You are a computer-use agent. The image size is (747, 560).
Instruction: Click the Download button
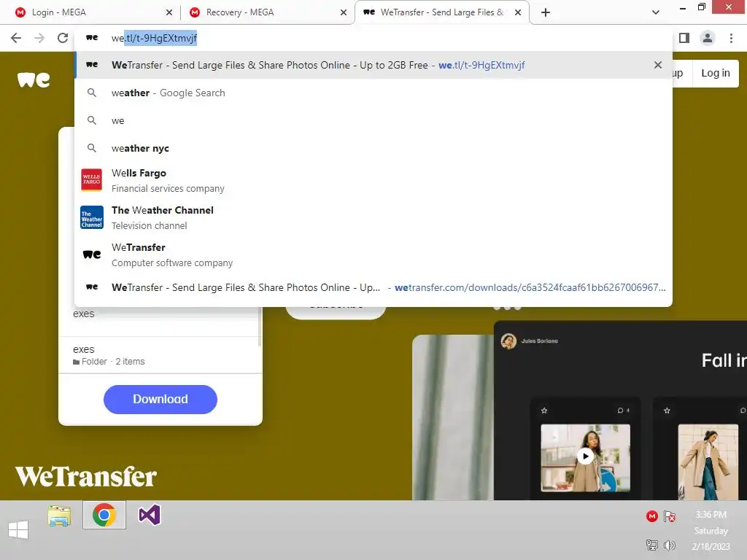pos(160,399)
